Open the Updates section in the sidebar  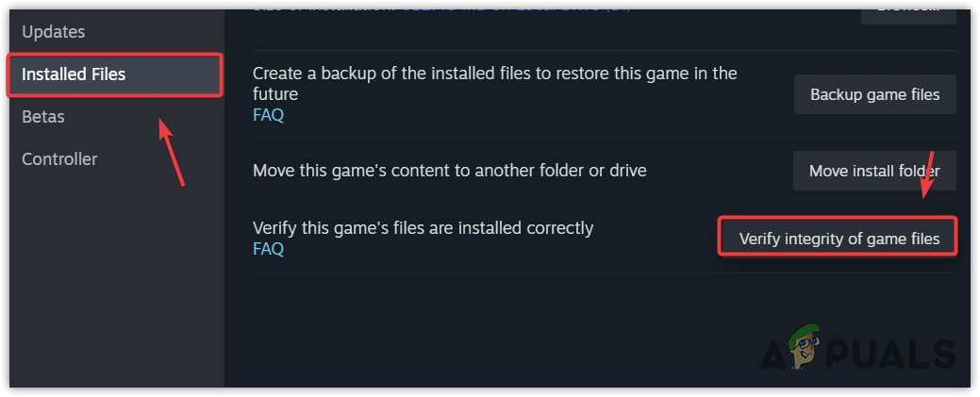click(x=54, y=32)
